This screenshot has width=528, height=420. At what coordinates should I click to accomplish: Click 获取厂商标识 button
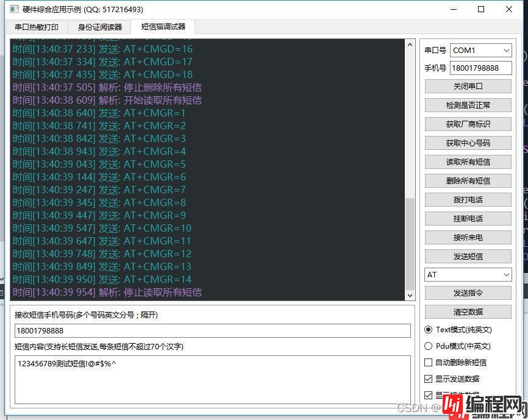point(468,124)
